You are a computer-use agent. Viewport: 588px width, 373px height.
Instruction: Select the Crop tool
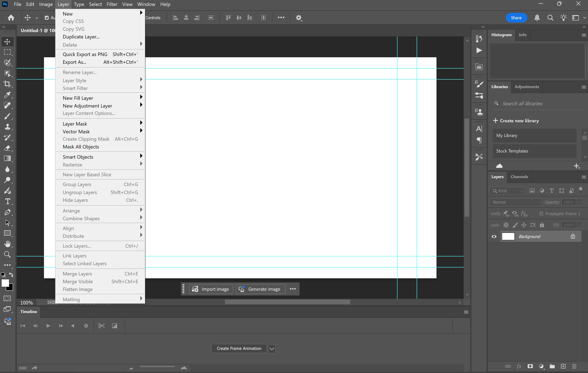click(x=7, y=84)
